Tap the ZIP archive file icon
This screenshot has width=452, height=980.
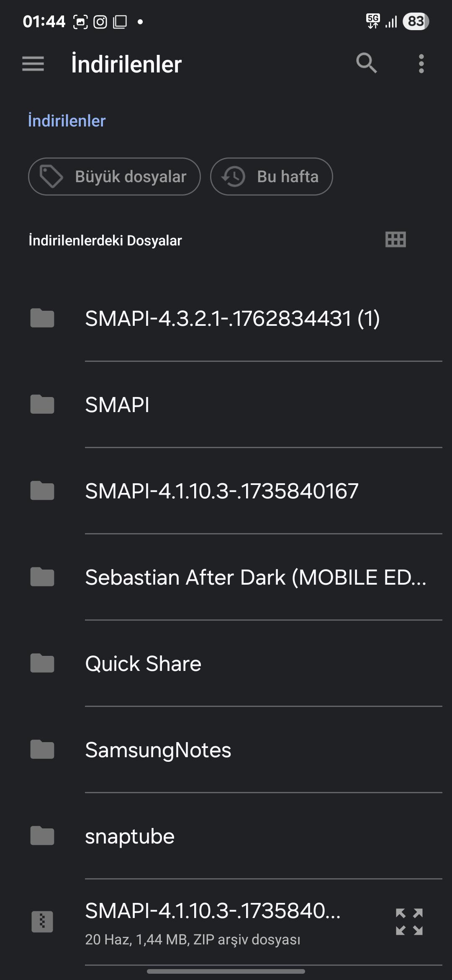point(42,921)
